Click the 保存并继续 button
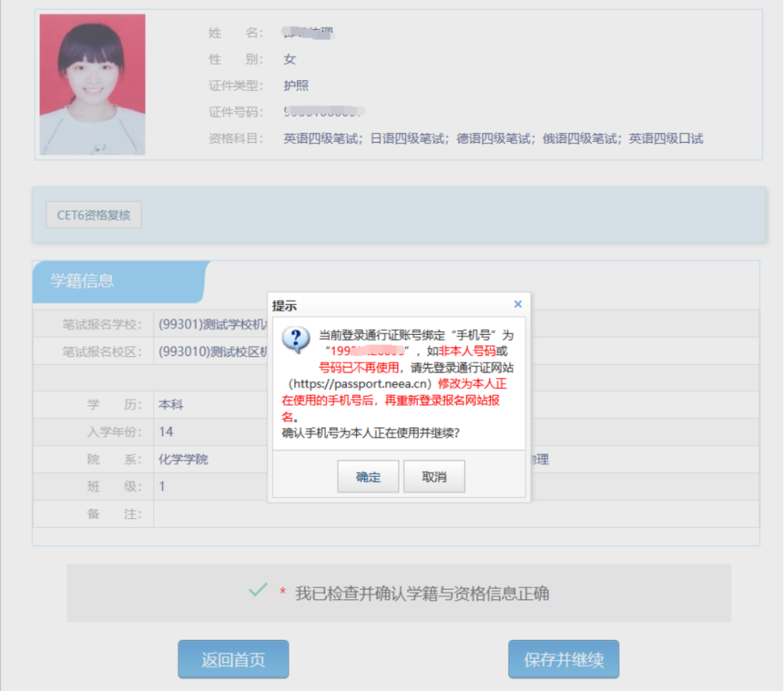This screenshot has width=784, height=691. click(x=563, y=660)
